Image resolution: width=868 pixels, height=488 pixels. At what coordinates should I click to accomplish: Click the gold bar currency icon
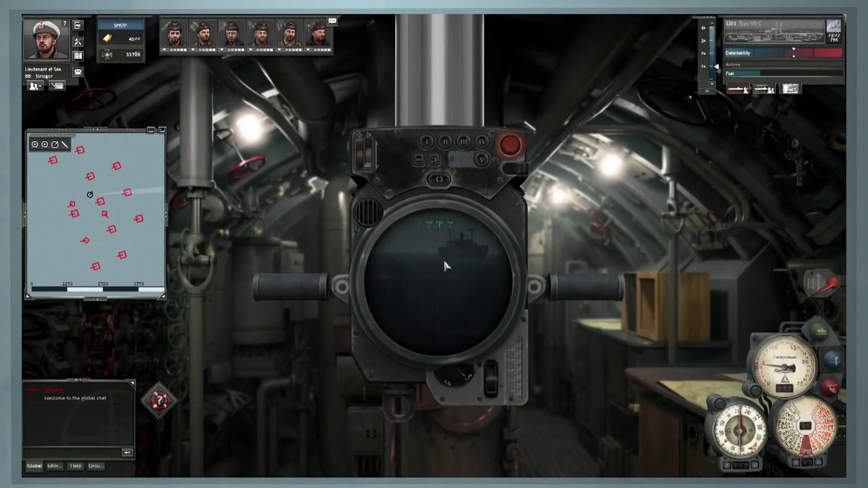coord(107,39)
